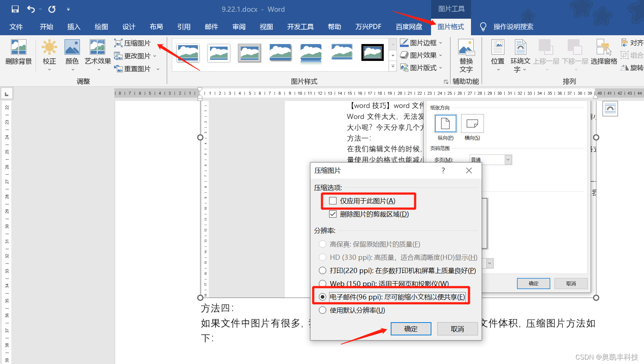Screen dimensions: 644x364
Task: Open the 校正 (Corrections) tool
Action: pyautogui.click(x=49, y=55)
